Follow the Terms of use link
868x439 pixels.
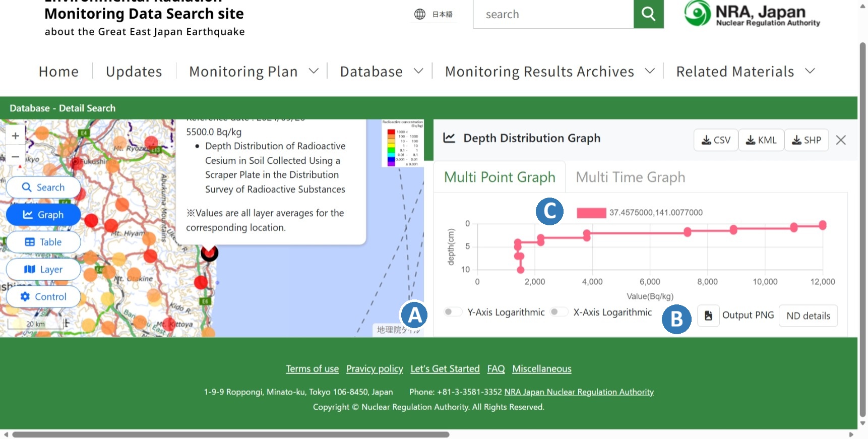click(x=312, y=369)
